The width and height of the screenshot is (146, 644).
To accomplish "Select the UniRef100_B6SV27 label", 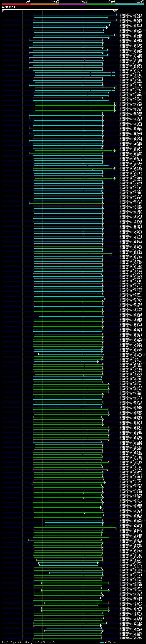I will tap(131, 50).
